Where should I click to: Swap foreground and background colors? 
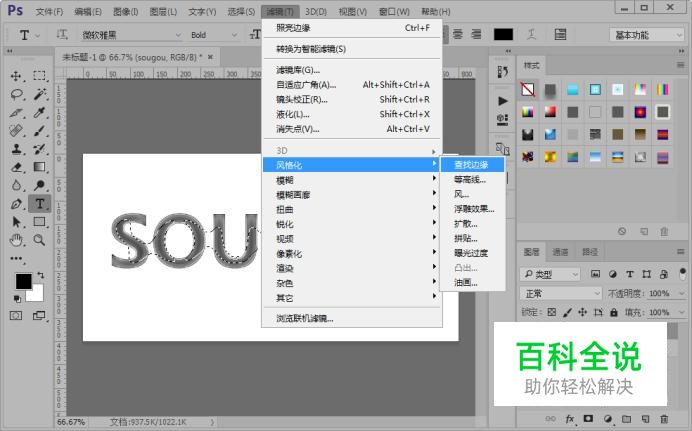coord(41,275)
